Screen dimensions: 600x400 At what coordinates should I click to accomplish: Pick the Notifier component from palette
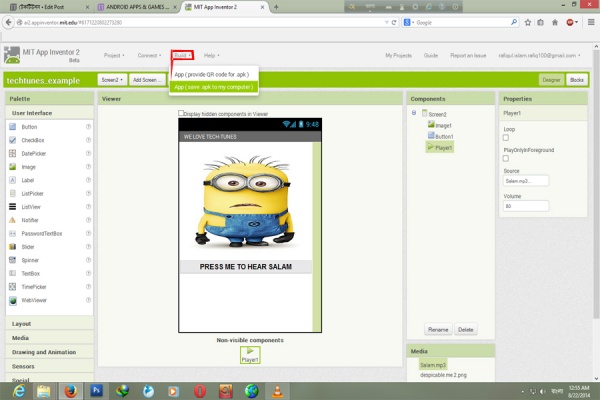[x=12, y=219]
